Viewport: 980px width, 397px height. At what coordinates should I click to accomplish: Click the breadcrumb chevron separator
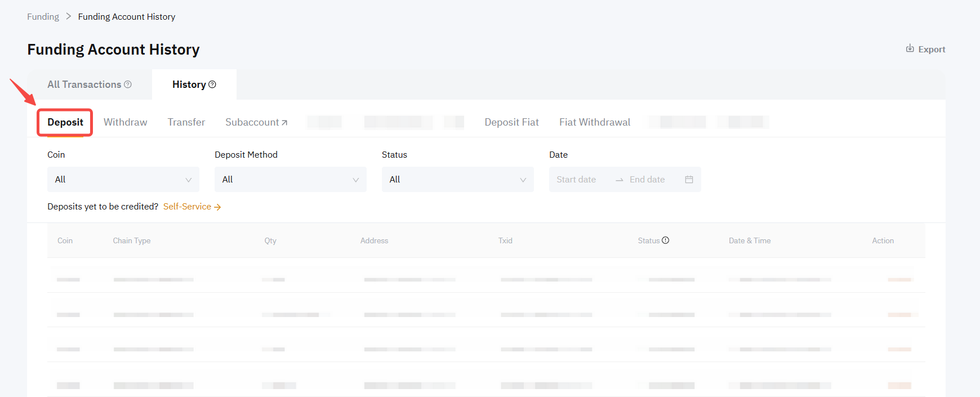[x=69, y=16]
